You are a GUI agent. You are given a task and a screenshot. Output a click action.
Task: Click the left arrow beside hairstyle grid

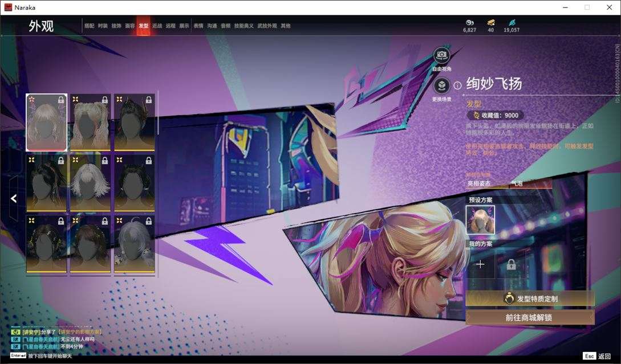click(14, 198)
